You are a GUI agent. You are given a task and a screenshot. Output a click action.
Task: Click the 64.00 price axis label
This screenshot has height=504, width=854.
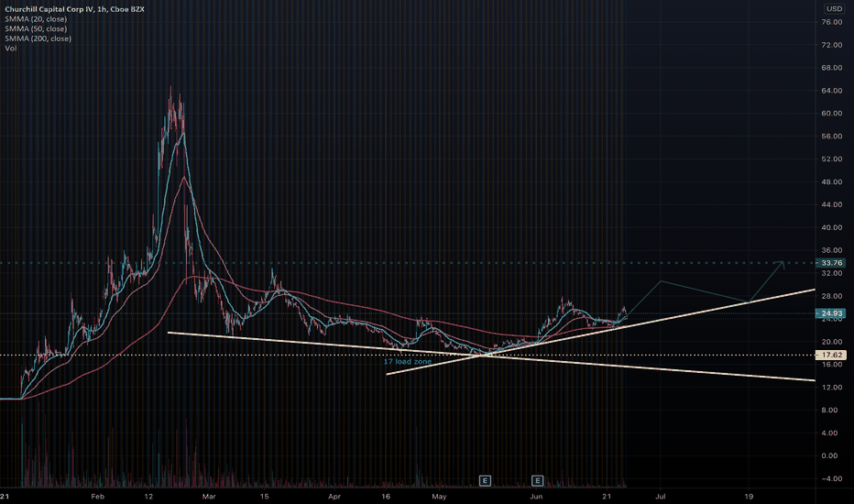click(x=832, y=91)
